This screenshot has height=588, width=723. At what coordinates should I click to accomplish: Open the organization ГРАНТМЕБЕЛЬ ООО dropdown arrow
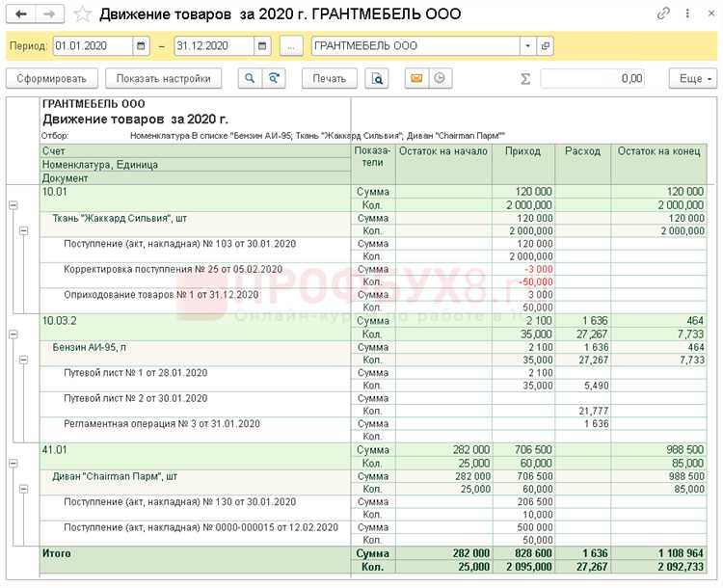tap(527, 45)
